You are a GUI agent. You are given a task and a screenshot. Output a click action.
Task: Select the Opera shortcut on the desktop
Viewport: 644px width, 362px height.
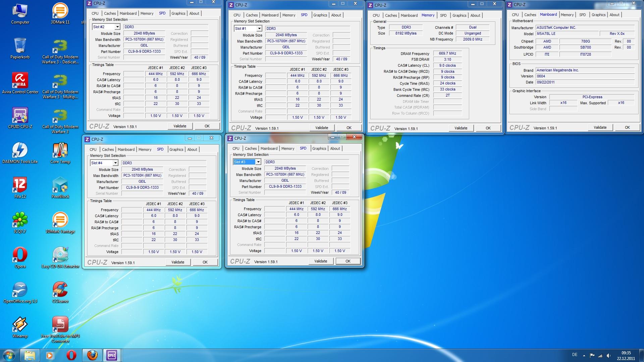point(20,257)
